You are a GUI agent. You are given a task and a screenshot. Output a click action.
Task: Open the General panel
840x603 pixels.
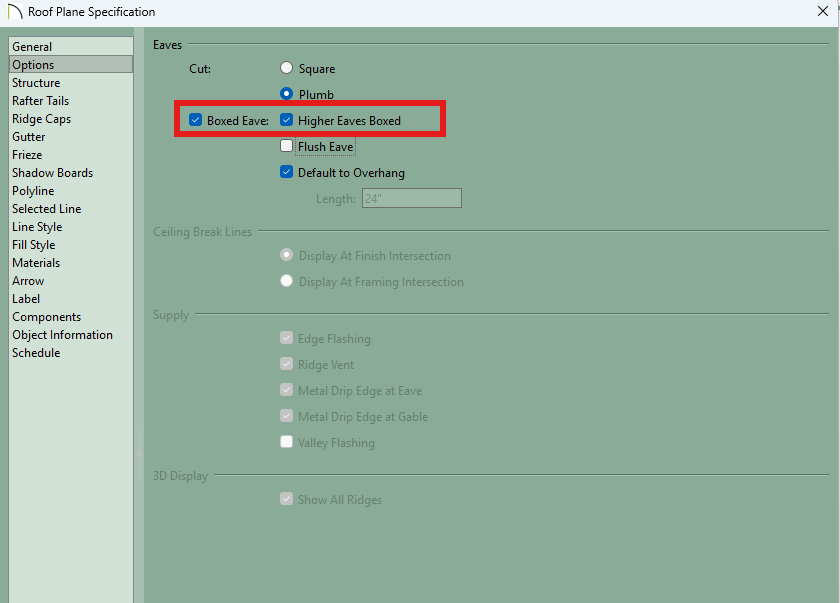coord(32,47)
